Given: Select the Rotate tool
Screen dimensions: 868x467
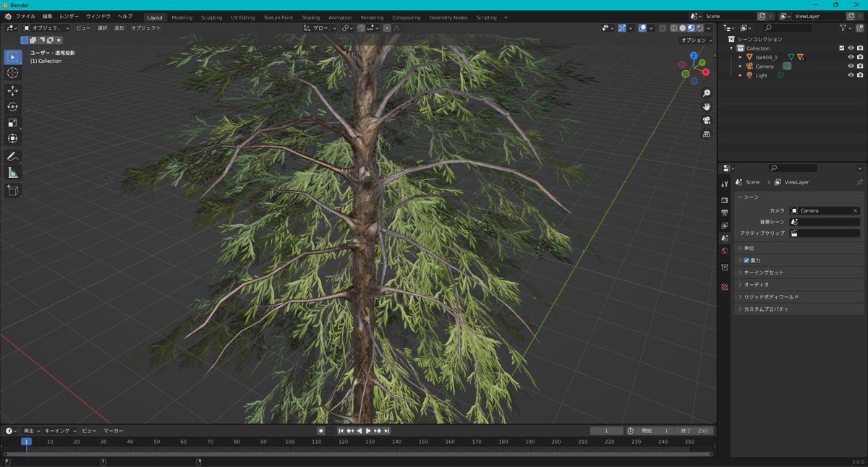Looking at the screenshot, I should tap(12, 106).
